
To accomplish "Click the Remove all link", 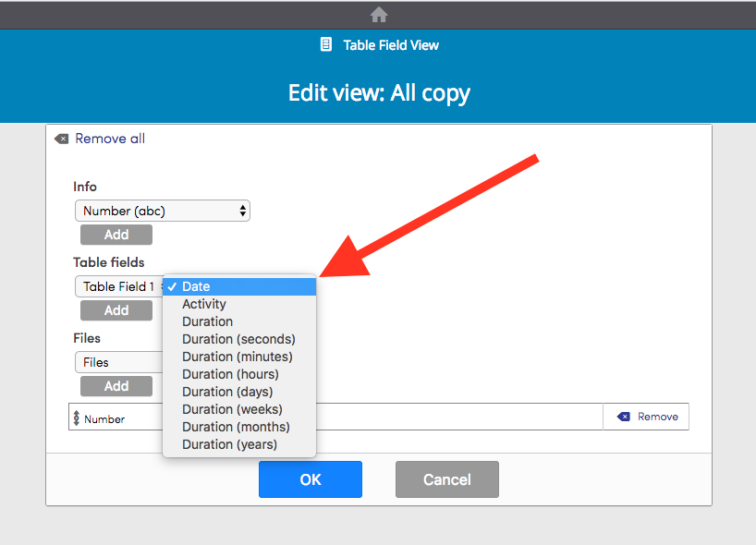I will tap(109, 139).
